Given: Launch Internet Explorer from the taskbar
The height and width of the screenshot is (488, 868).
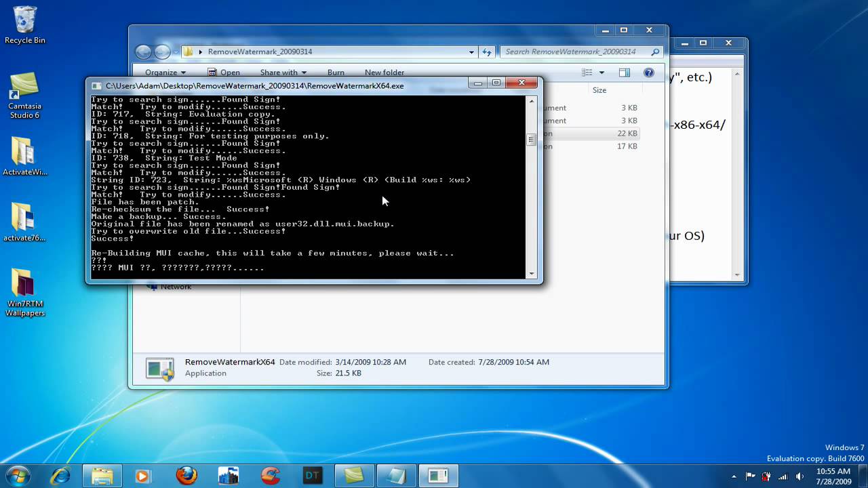Looking at the screenshot, I should (61, 476).
